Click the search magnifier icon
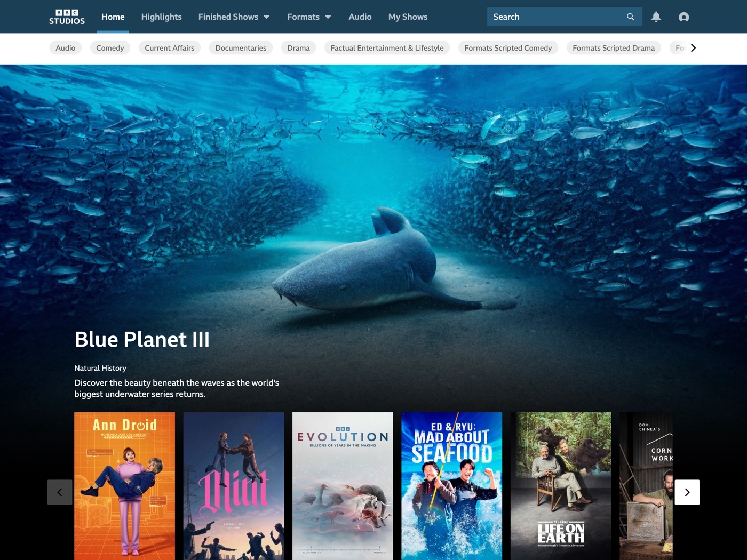Viewport: 747px width, 560px height. pos(630,17)
